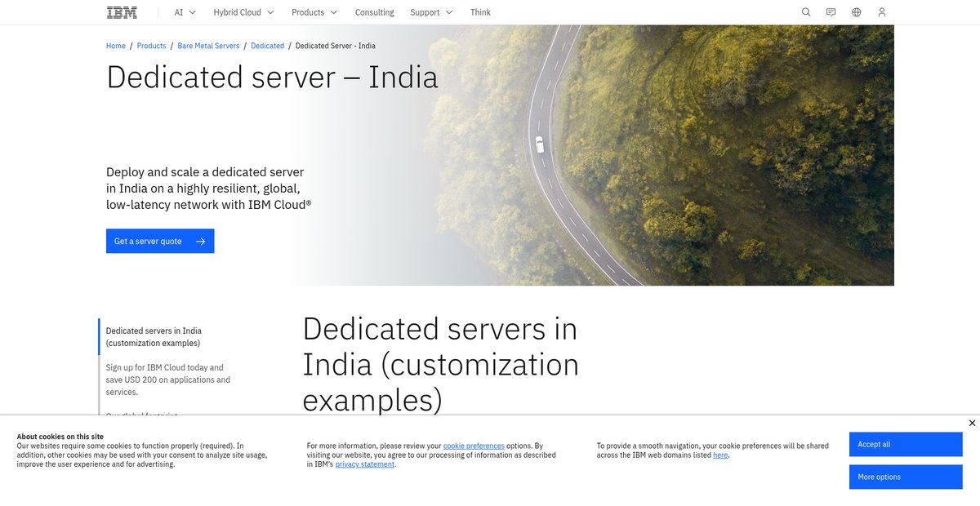Go to Bare Metal Servers breadcrumb

[208, 46]
